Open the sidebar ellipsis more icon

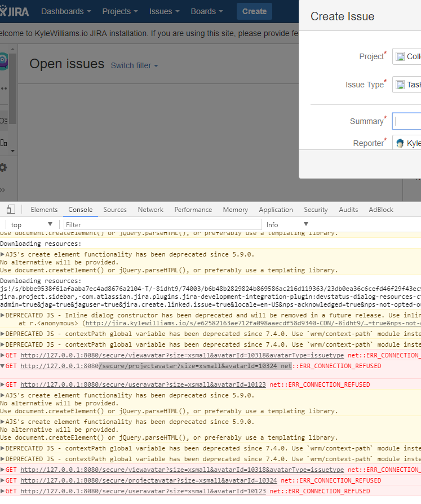3,89
